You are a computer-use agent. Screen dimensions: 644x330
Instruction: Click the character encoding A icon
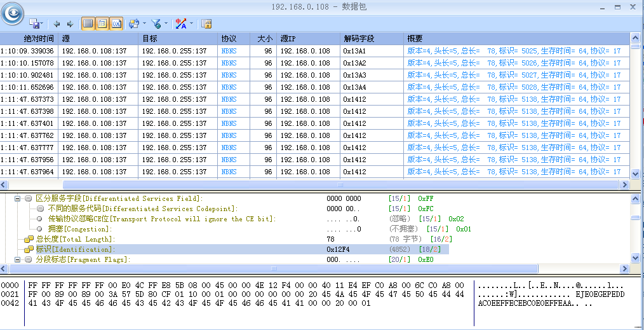pos(180,24)
